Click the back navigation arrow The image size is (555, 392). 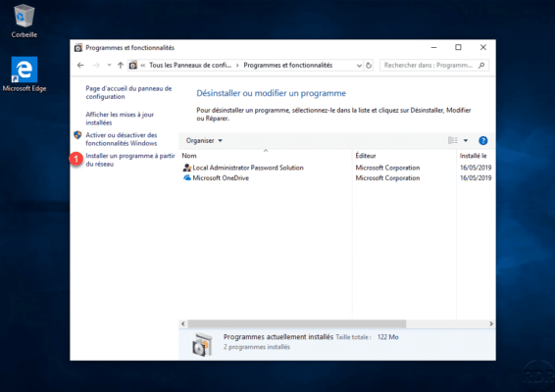80,65
